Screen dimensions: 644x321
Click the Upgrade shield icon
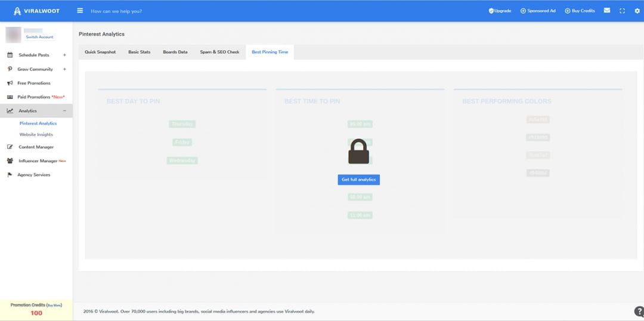click(491, 11)
